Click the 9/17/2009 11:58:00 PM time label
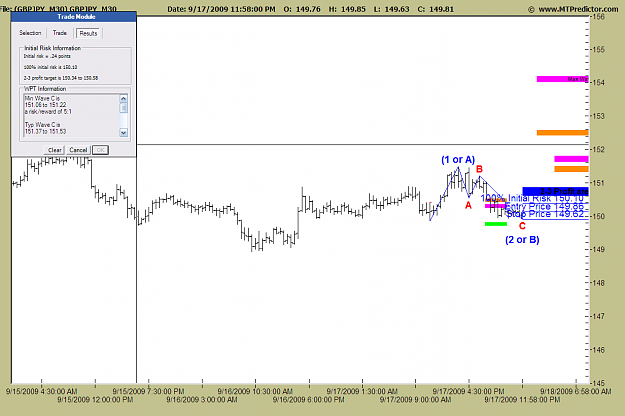 tap(522, 400)
